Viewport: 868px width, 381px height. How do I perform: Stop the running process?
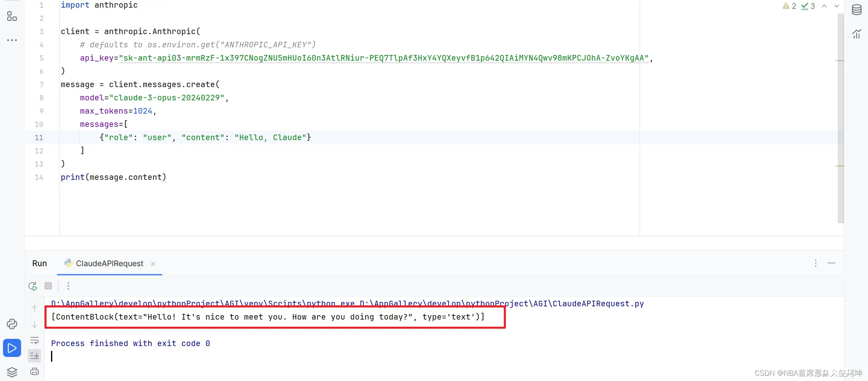click(48, 286)
